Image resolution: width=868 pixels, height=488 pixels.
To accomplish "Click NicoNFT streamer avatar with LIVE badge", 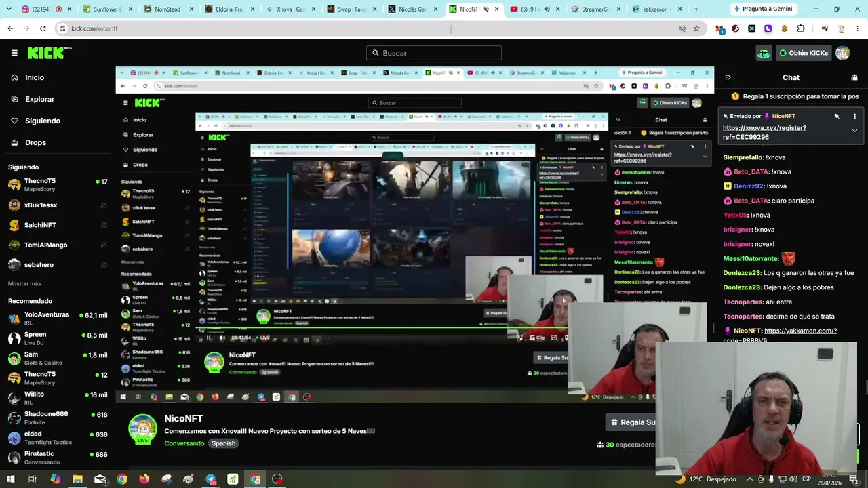I will [143, 428].
